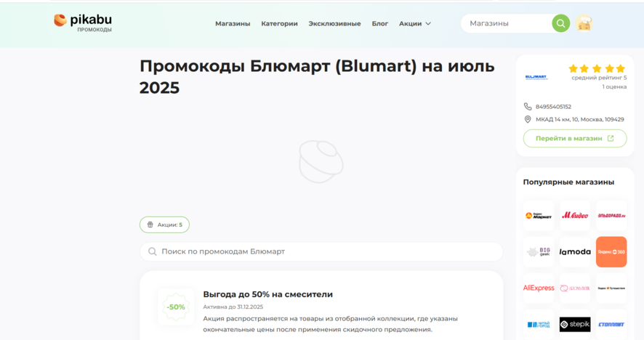The height and width of the screenshot is (340, 644).
Task: Click the Популярные магазины heading
Action: (568, 182)
